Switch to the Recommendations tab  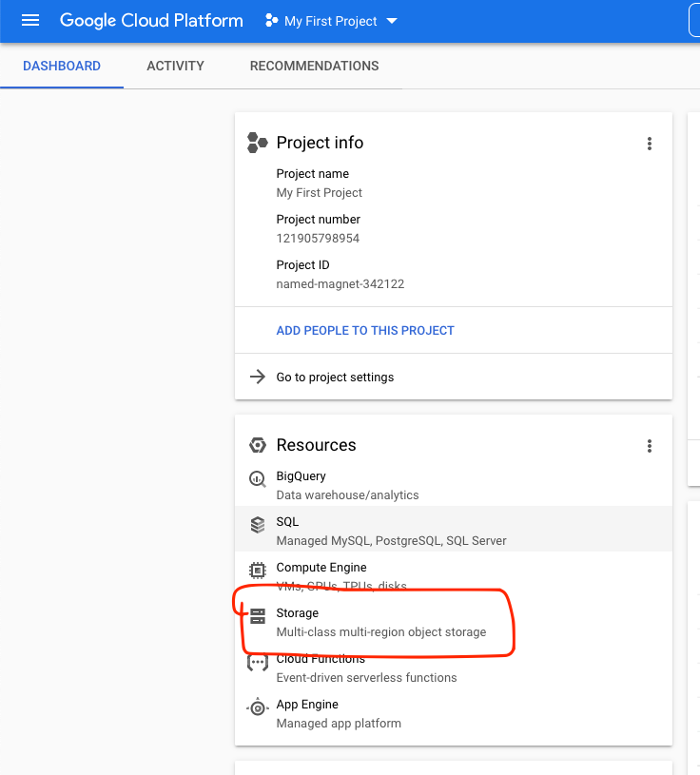click(x=315, y=66)
